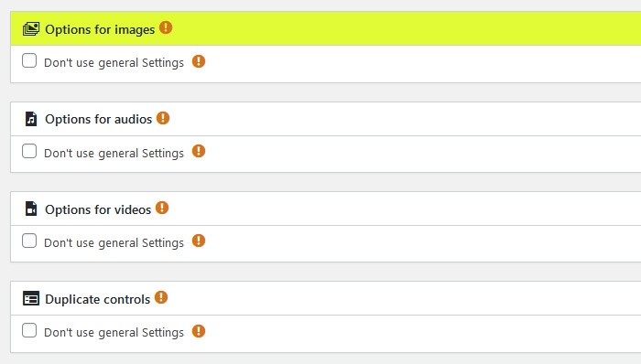This screenshot has height=364, width=641.
Task: Click the video file icon
Action: point(31,209)
